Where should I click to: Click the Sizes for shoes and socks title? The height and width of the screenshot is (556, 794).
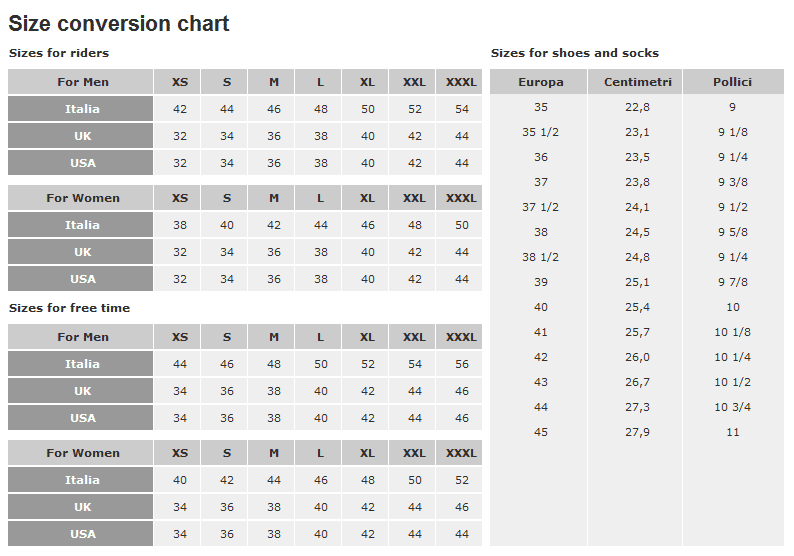pos(575,53)
